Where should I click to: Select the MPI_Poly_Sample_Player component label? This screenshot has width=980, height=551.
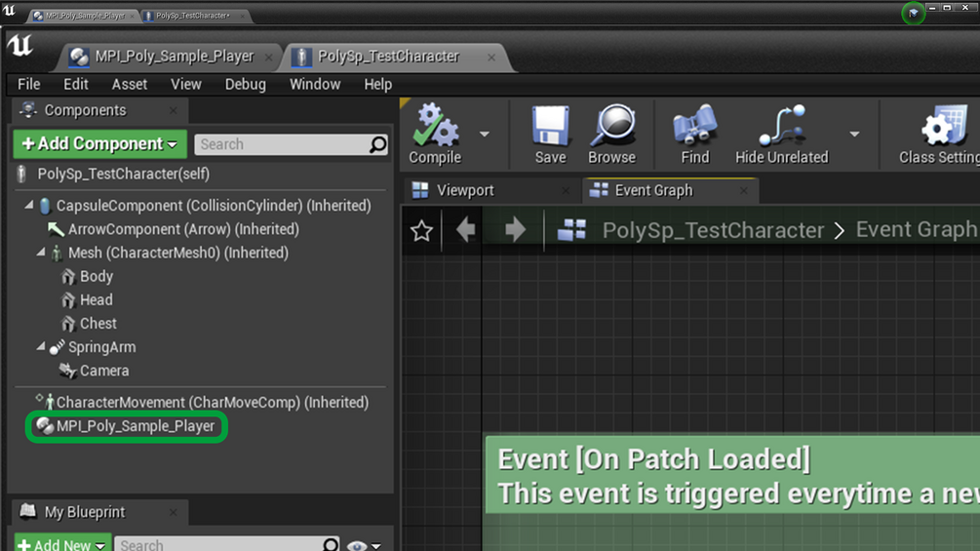click(x=136, y=426)
